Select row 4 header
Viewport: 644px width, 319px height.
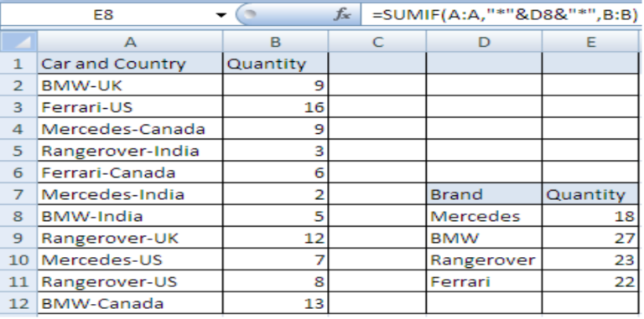18,129
